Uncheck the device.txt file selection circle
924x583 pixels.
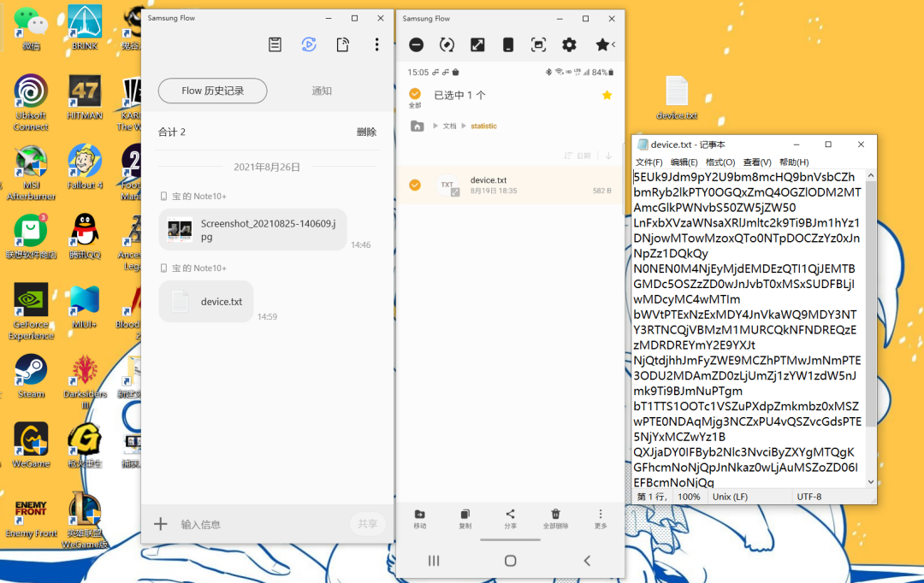[415, 185]
